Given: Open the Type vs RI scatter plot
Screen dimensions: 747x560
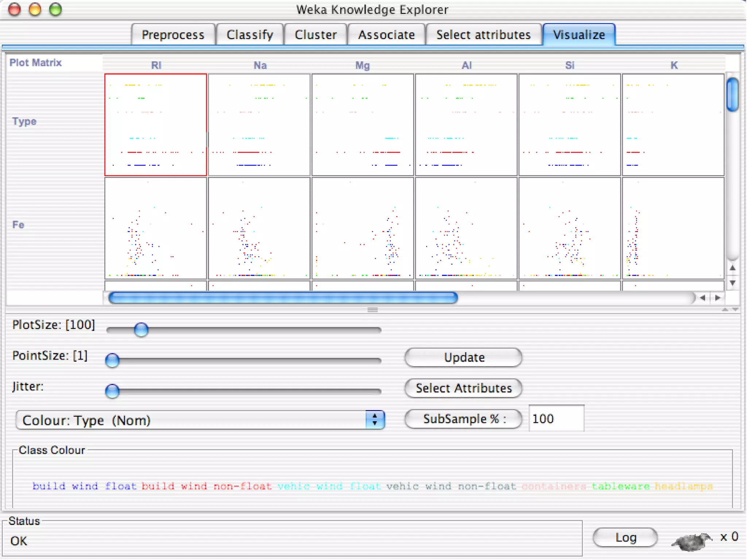Looking at the screenshot, I should tap(156, 125).
